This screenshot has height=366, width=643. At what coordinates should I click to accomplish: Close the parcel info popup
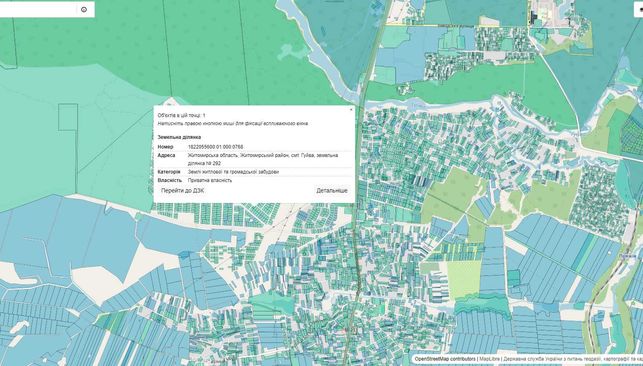(351, 109)
